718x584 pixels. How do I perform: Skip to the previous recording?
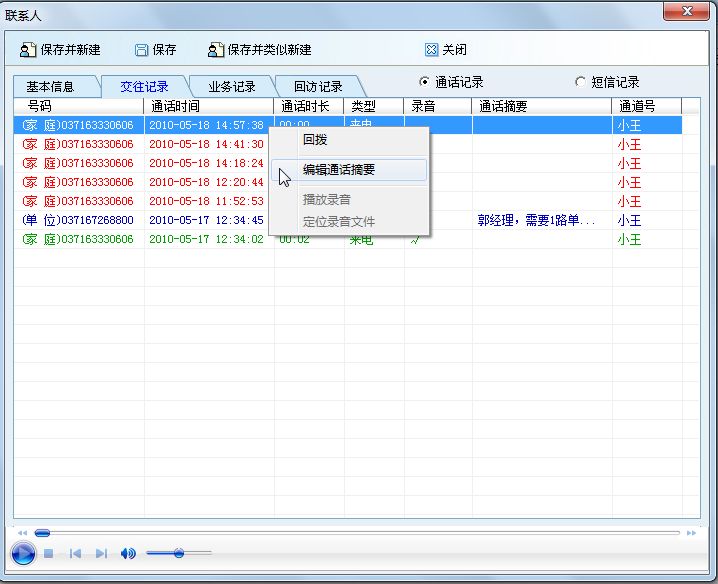click(75, 553)
